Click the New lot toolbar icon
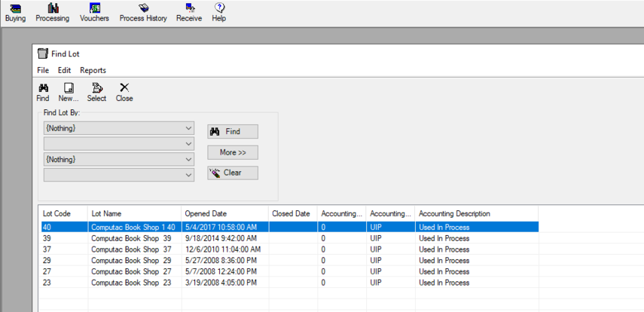This screenshot has height=312, width=644. [69, 93]
